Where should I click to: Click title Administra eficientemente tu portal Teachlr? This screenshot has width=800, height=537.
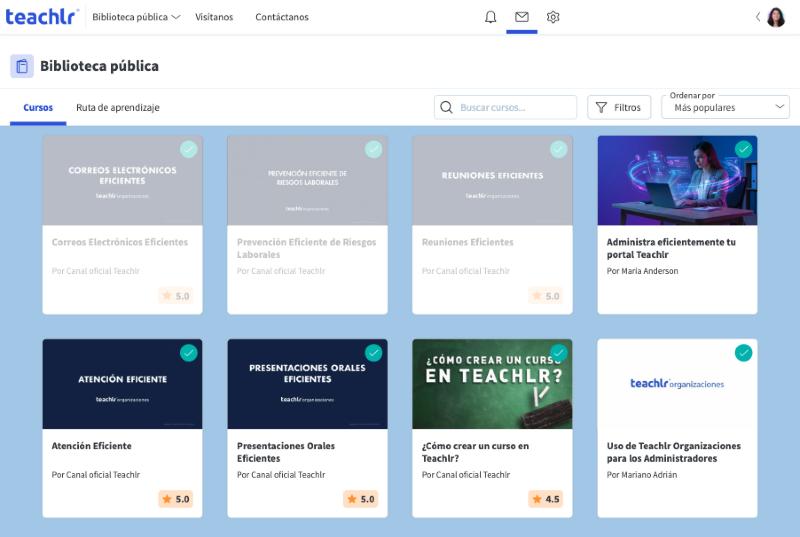pyautogui.click(x=671, y=248)
